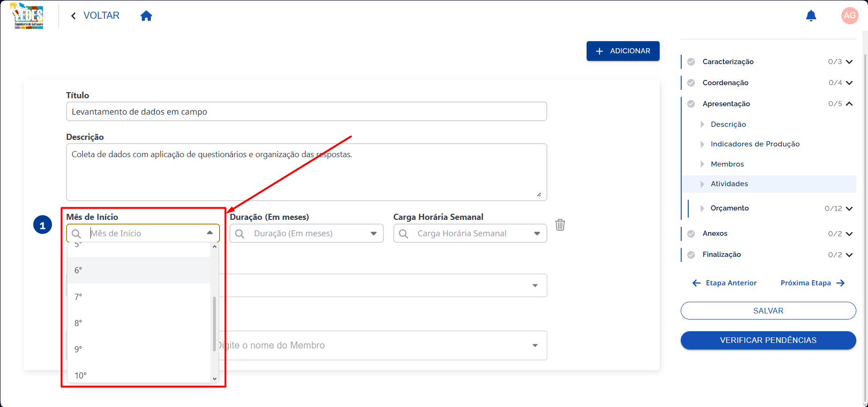Expand the Finalização section chevron
This screenshot has width=868, height=407.
tap(849, 255)
